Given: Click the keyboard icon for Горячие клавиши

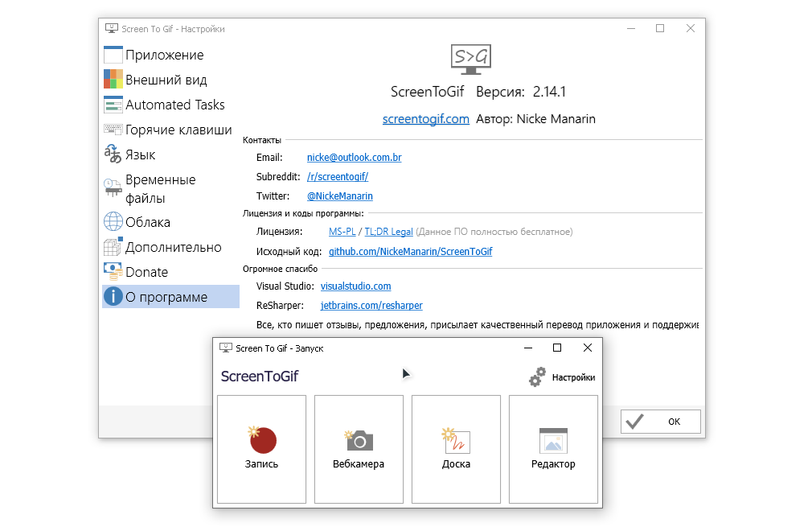Looking at the screenshot, I should pyautogui.click(x=113, y=129).
